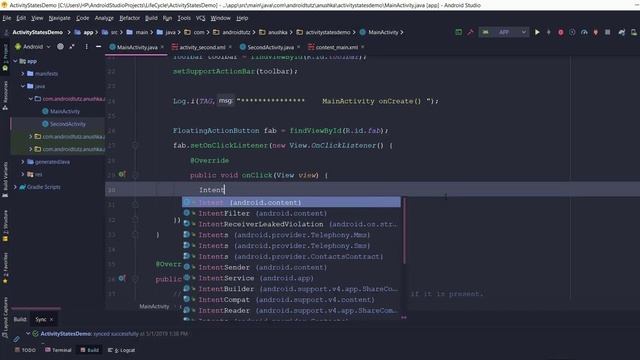Image resolution: width=640 pixels, height=360 pixels.
Task: Open the TODO tool window
Action: tap(25, 350)
